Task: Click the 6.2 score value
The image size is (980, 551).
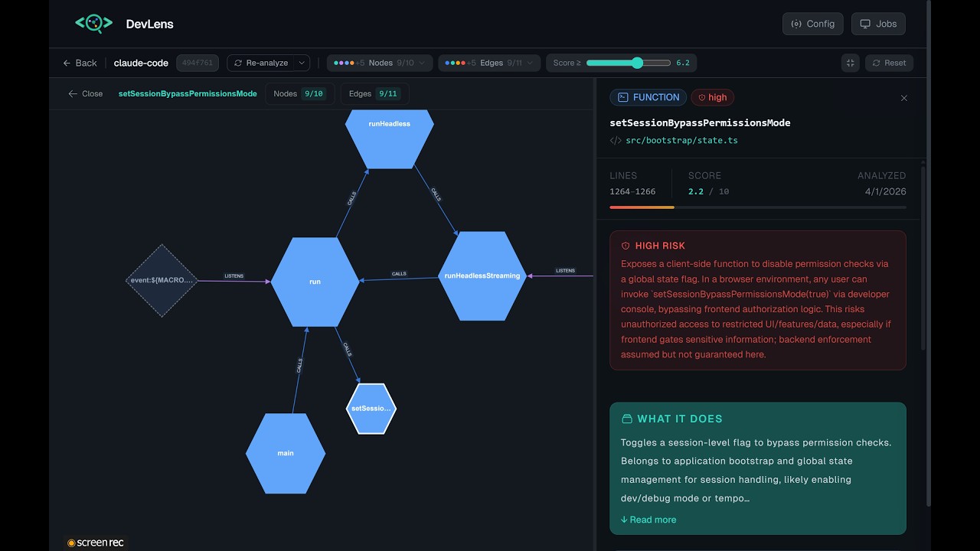Action: coord(683,63)
